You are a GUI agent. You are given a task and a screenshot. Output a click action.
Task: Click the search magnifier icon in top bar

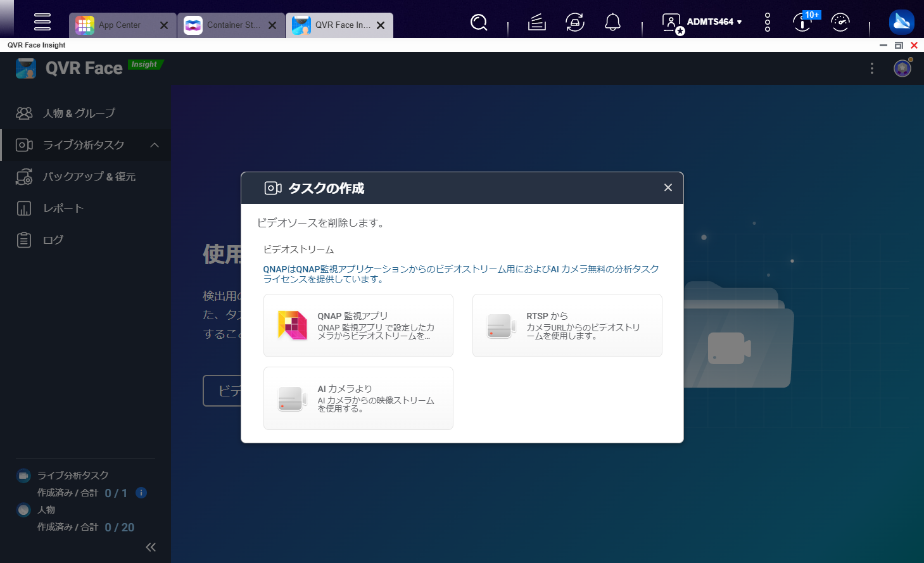[479, 23]
